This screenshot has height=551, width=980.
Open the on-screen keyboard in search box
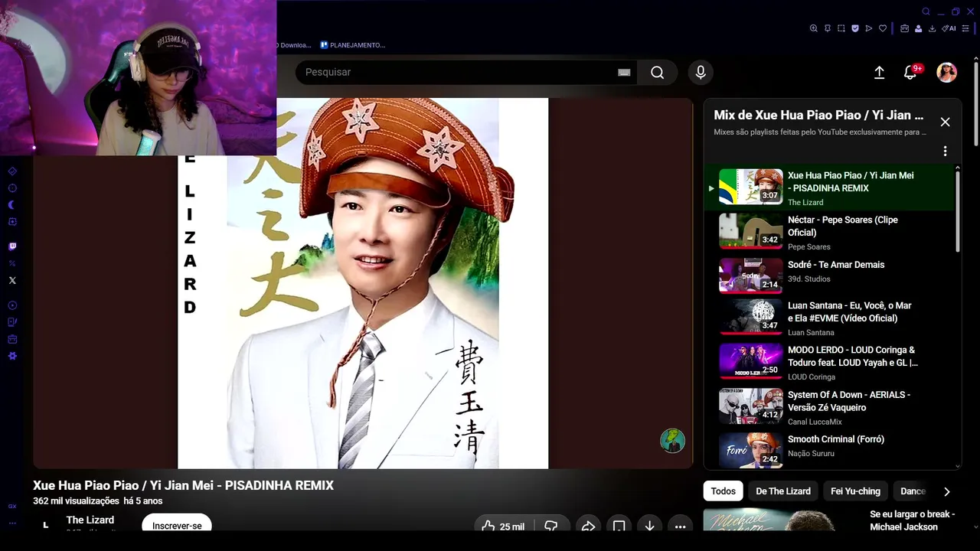pyautogui.click(x=624, y=72)
